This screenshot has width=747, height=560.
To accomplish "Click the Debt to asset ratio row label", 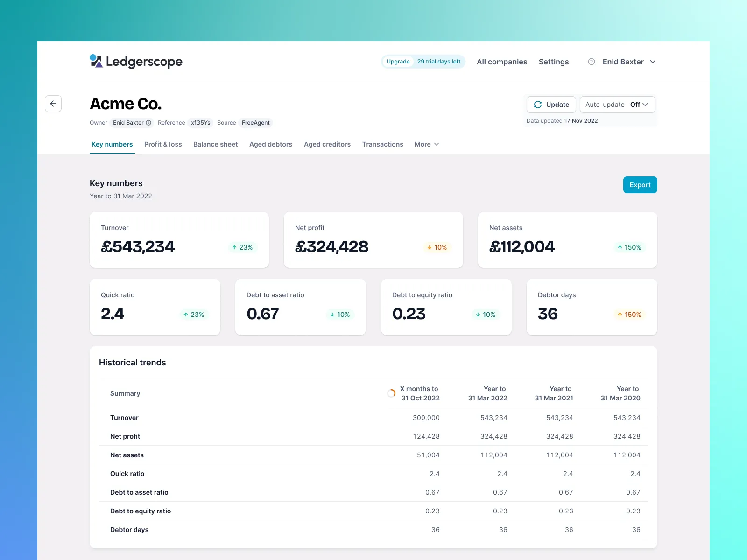I will tap(139, 492).
